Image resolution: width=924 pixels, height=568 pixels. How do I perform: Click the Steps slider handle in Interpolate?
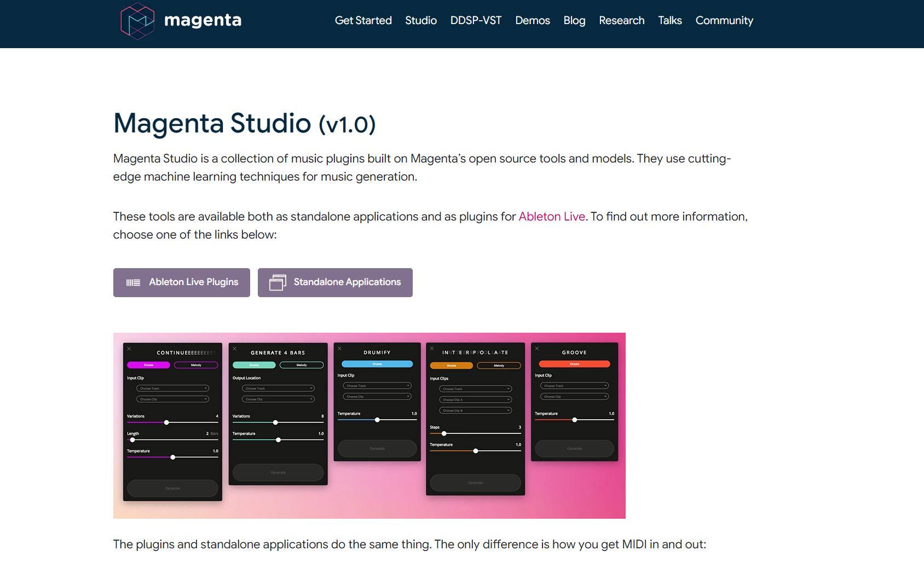point(444,433)
